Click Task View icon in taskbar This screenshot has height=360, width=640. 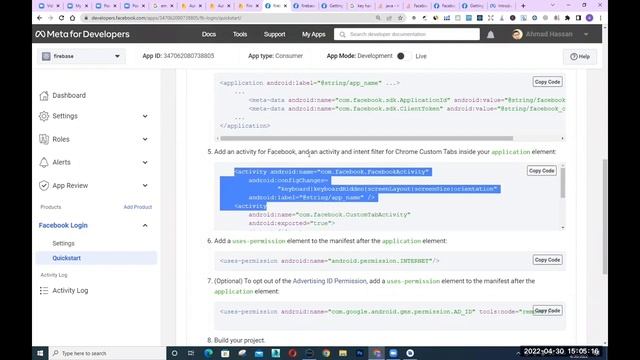click(x=191, y=353)
